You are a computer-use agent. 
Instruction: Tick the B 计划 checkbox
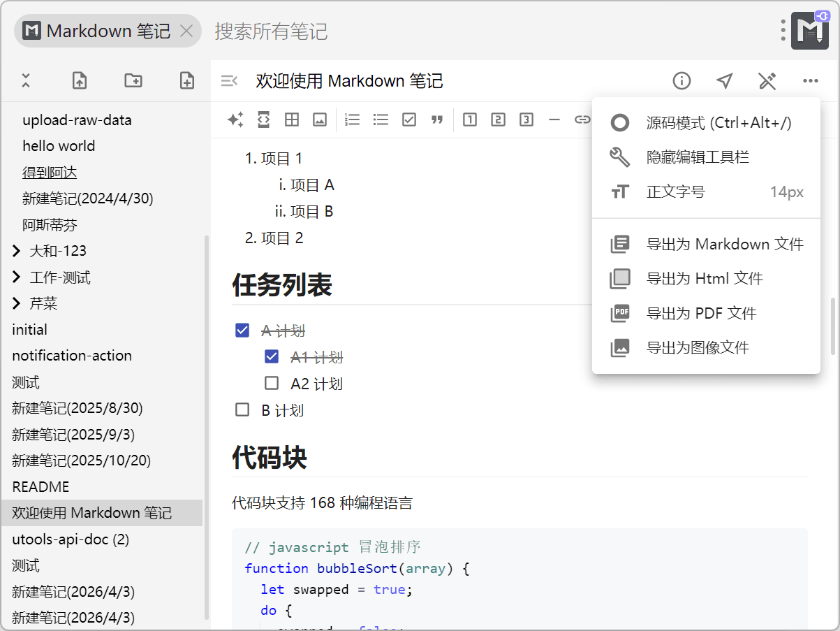click(x=242, y=409)
